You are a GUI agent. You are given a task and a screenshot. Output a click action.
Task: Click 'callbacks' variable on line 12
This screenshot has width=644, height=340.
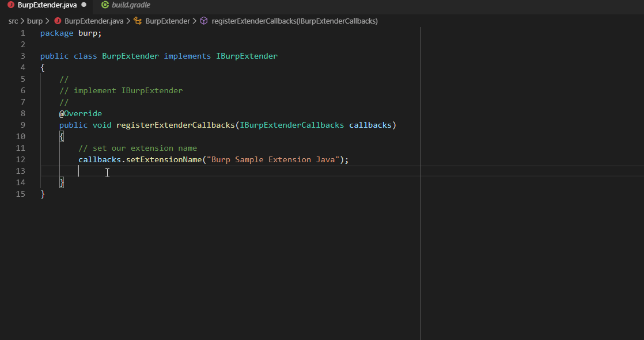100,159
